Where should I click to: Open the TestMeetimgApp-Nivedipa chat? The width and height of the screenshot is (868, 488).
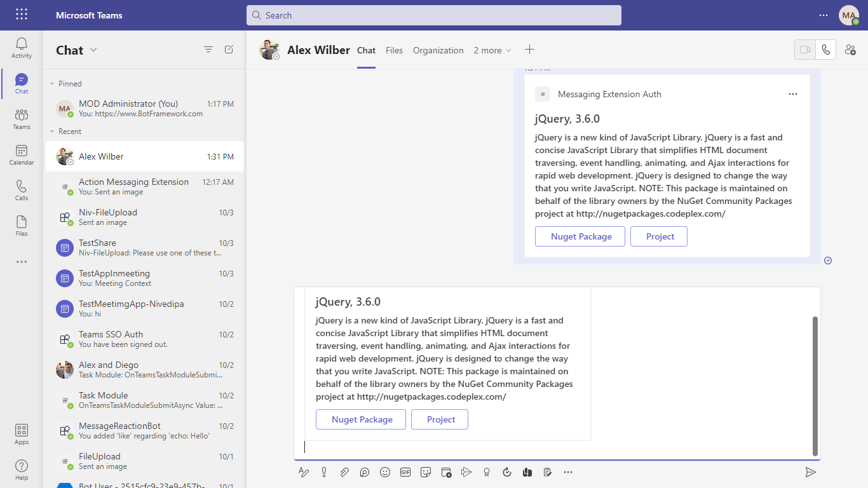[x=144, y=309]
